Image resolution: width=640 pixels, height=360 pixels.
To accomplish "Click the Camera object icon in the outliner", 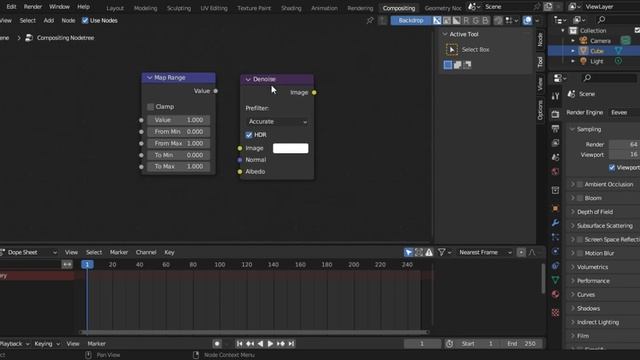I will (583, 40).
